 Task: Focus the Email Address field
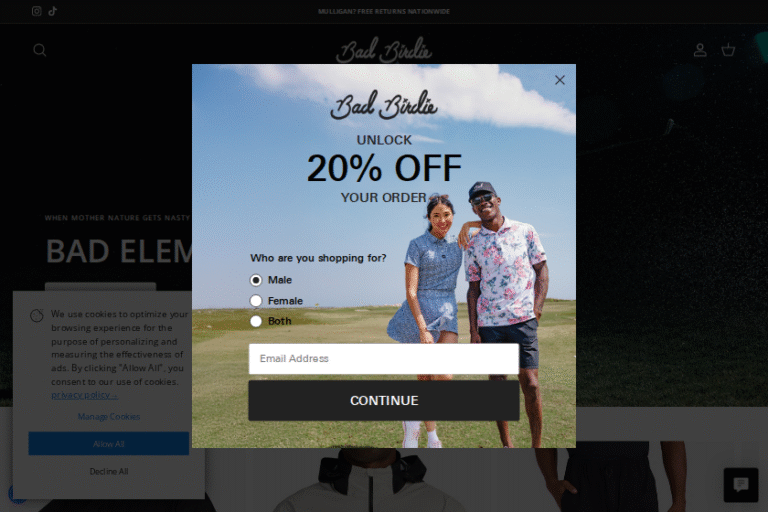pos(384,359)
